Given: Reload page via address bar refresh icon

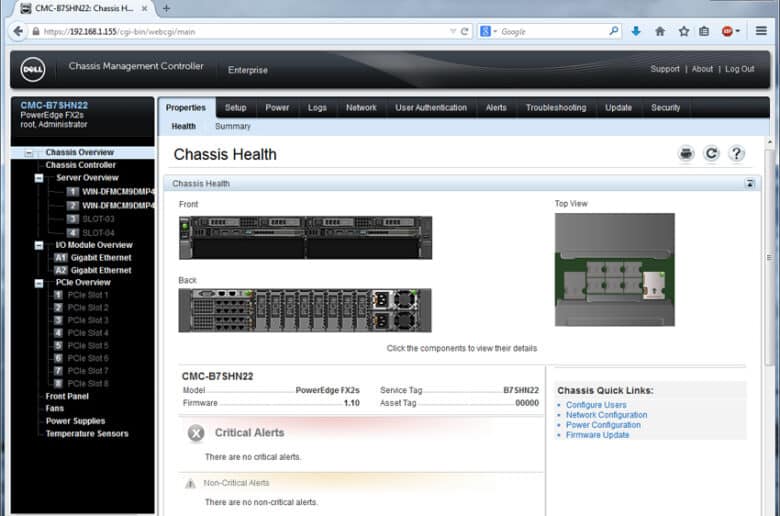Looking at the screenshot, I should [464, 31].
